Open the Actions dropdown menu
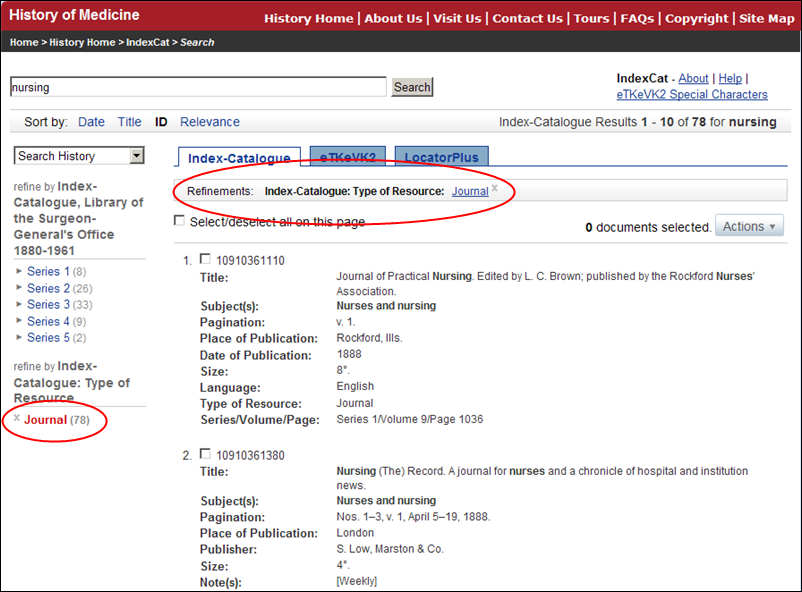Screen dimensions: 802x592 point(749,226)
